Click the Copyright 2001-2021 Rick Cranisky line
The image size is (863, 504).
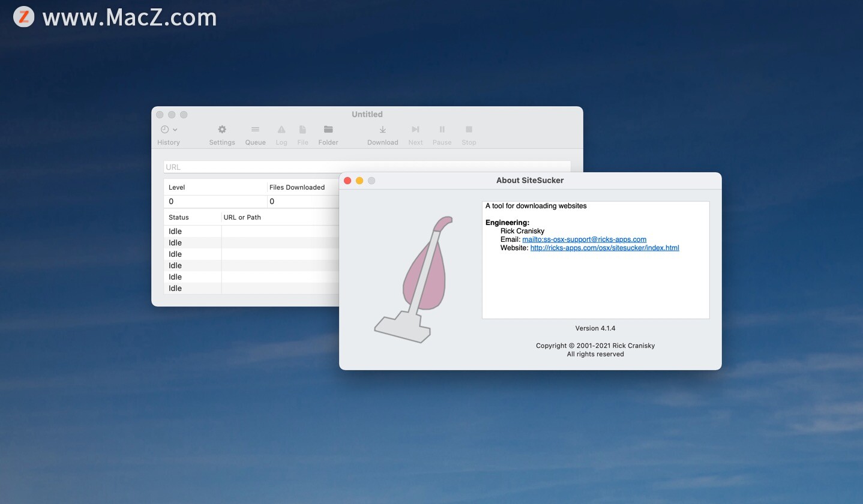coord(595,346)
